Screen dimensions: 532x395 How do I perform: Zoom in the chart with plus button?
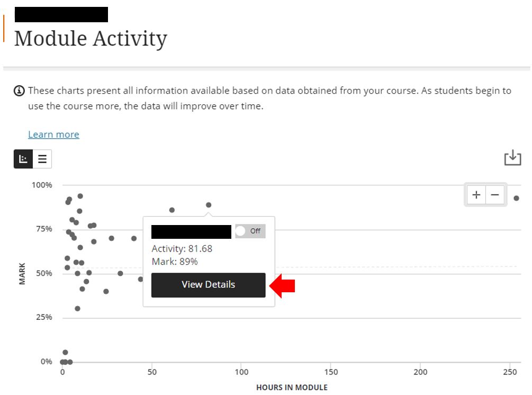pos(476,195)
